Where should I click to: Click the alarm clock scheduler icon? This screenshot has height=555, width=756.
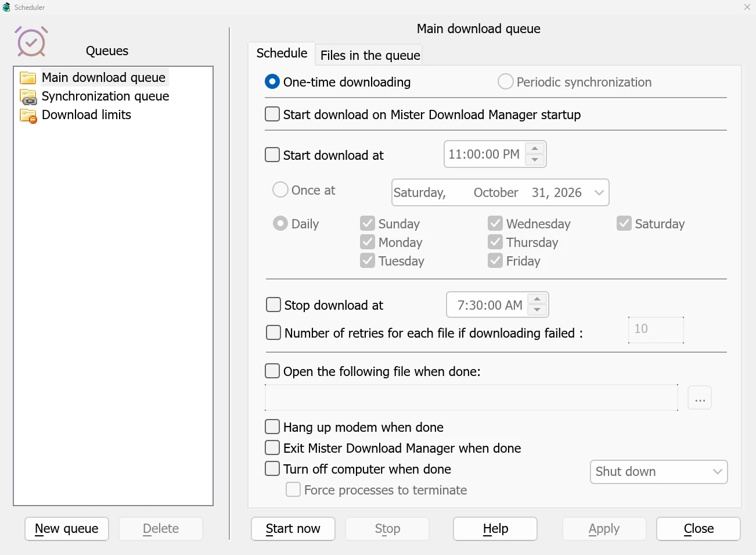point(31,41)
